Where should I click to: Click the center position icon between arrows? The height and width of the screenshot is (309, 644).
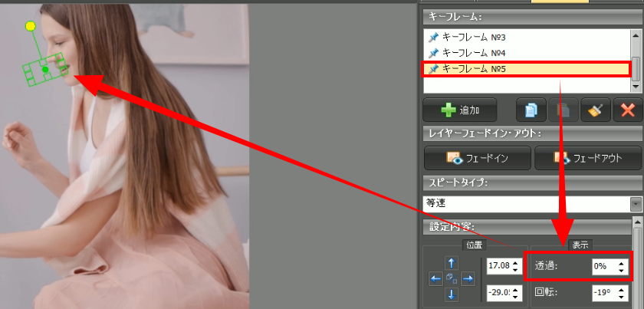tap(451, 279)
